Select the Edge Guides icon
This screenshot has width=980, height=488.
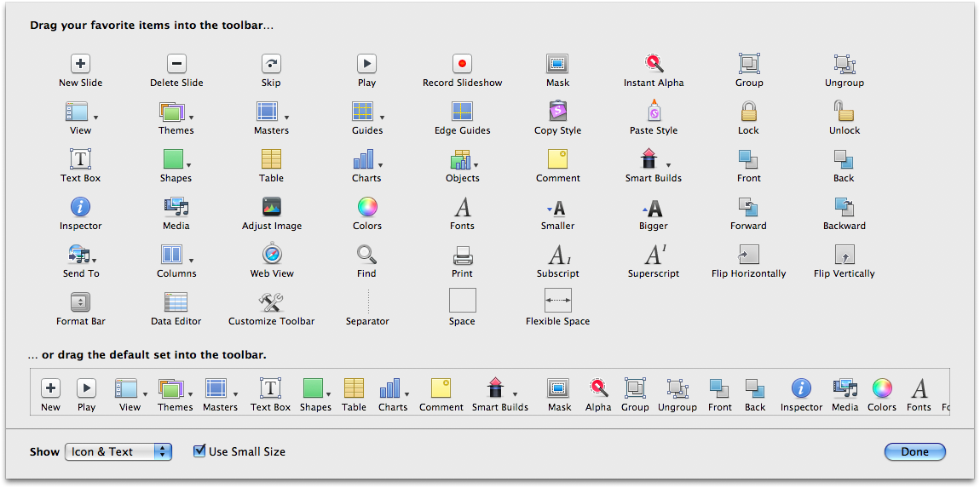pyautogui.click(x=462, y=112)
